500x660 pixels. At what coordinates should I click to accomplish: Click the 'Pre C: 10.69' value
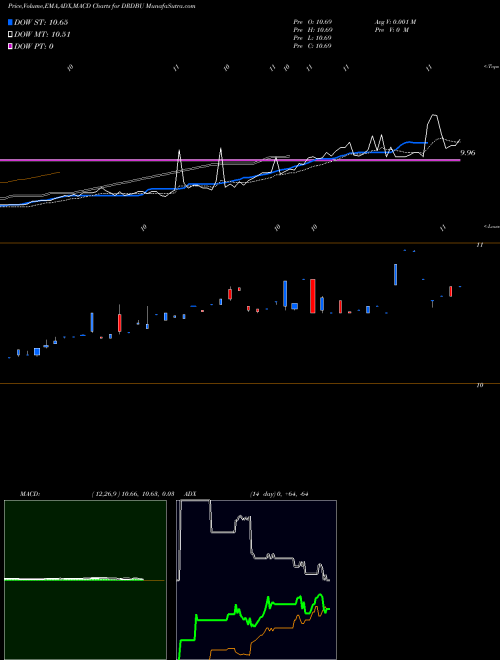point(313,46)
